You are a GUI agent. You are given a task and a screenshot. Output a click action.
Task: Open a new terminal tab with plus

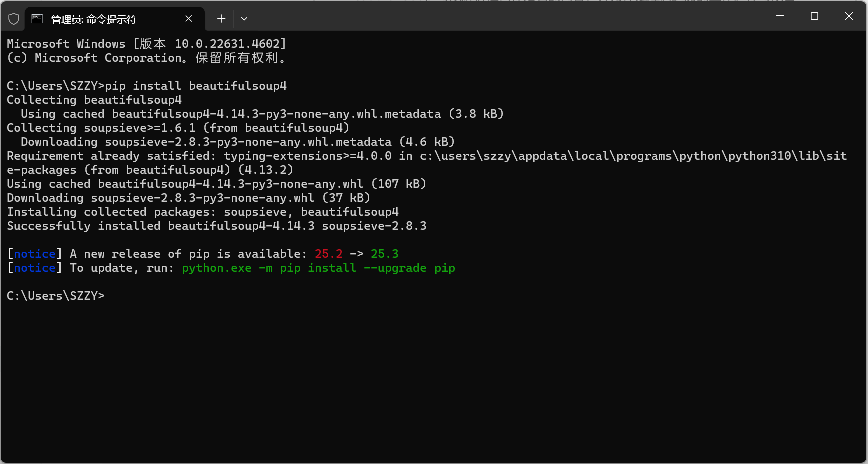click(221, 19)
